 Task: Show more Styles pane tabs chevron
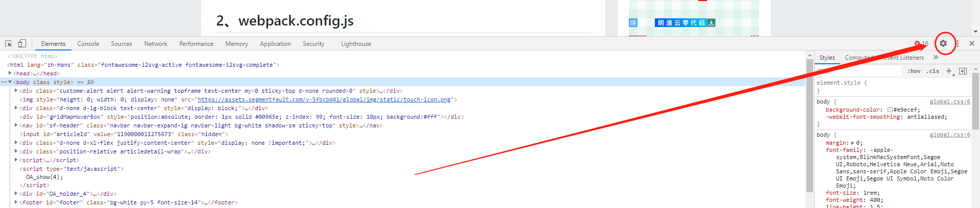(936, 58)
